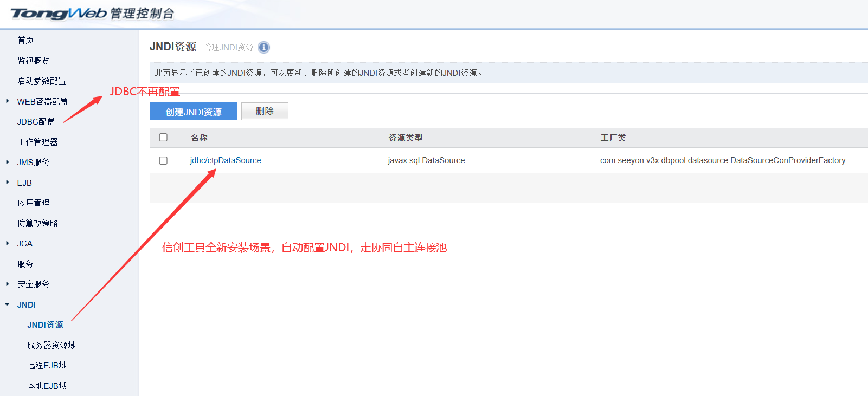Click the 管理JNDI资源 subtitle text
The width and height of the screenshot is (868, 396).
pos(229,47)
